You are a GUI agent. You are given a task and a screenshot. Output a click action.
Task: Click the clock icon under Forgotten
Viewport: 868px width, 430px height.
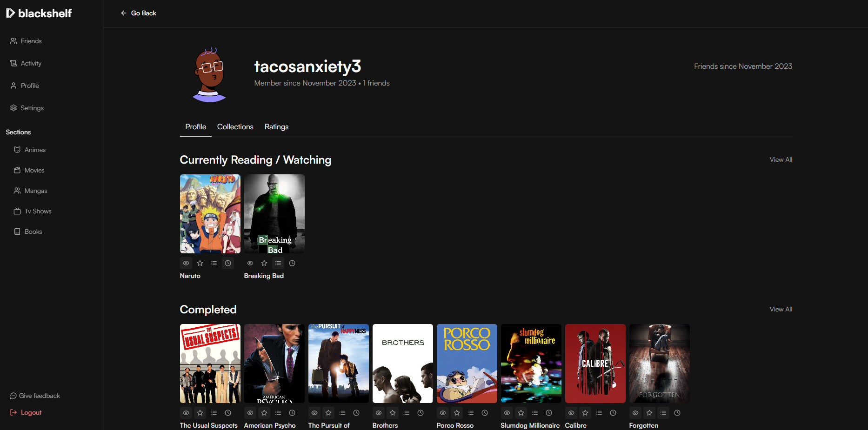pyautogui.click(x=677, y=413)
